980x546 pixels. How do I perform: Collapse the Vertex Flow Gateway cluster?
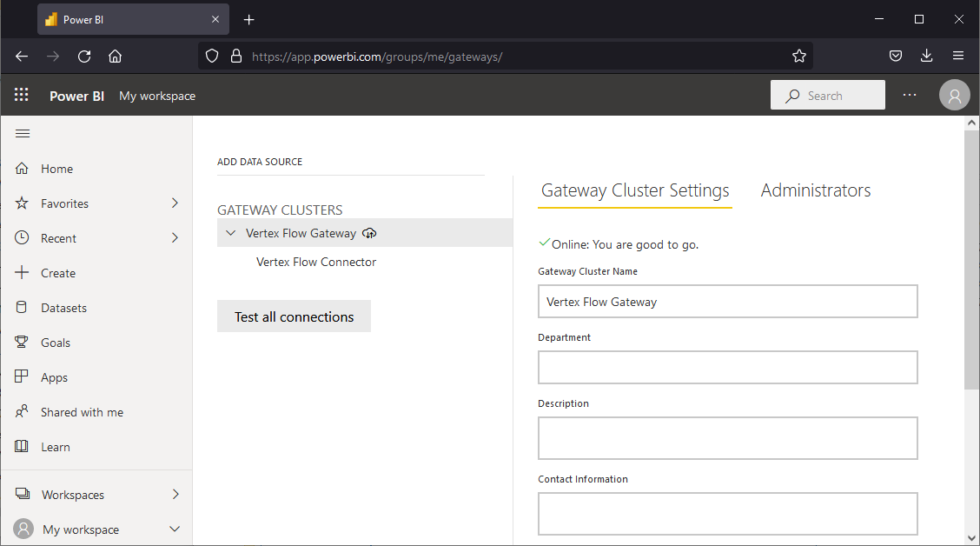230,233
